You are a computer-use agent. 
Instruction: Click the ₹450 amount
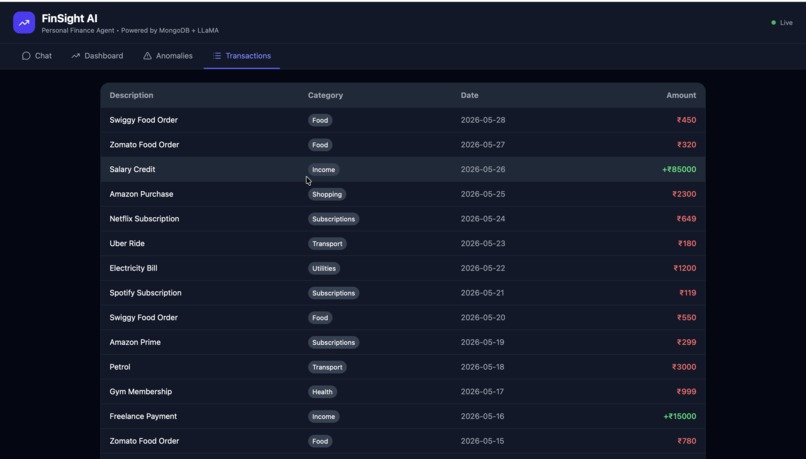(686, 120)
